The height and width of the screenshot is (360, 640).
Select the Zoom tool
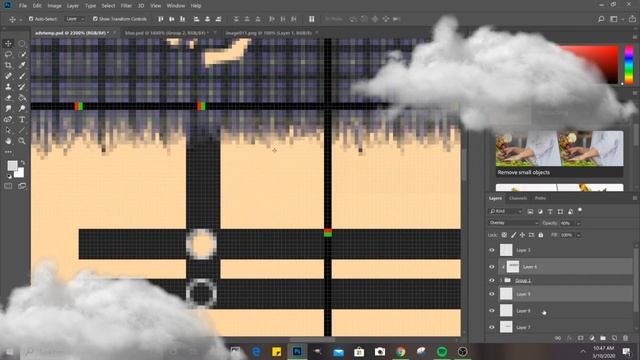(22, 141)
